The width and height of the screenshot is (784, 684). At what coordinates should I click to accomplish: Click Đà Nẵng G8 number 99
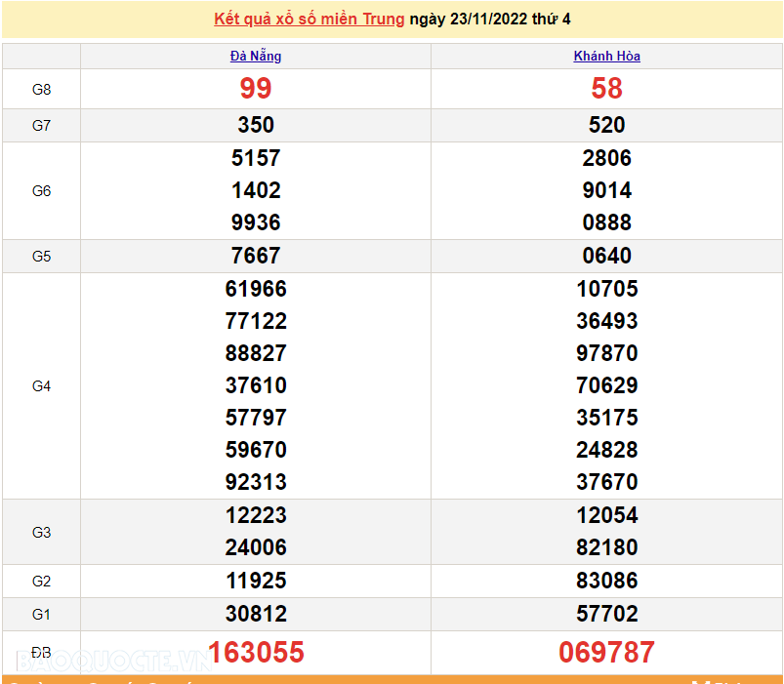pyautogui.click(x=256, y=89)
